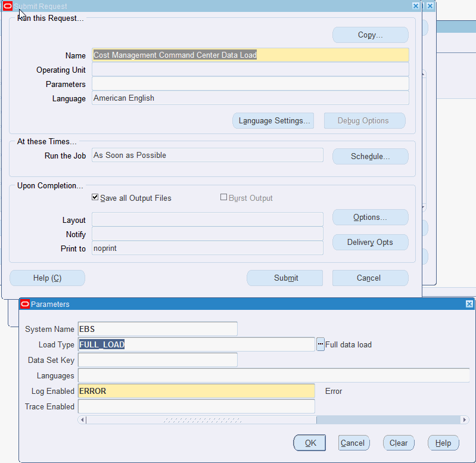The width and height of the screenshot is (476, 463).
Task: Click the Trace Enabled field
Action: 197,406
